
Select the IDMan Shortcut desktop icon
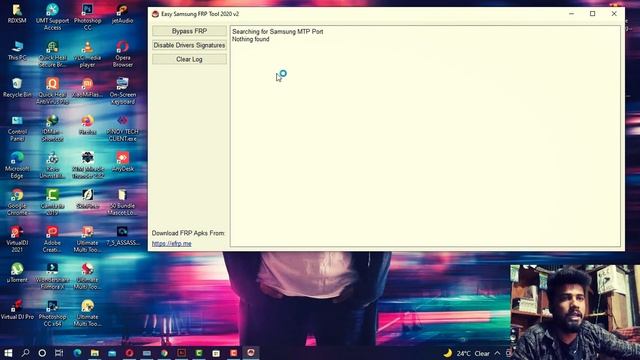coord(52,128)
